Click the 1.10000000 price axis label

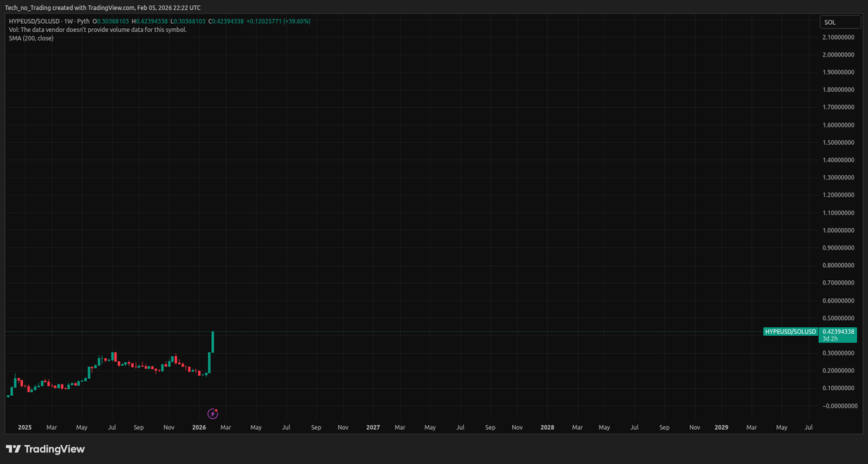pyautogui.click(x=840, y=213)
